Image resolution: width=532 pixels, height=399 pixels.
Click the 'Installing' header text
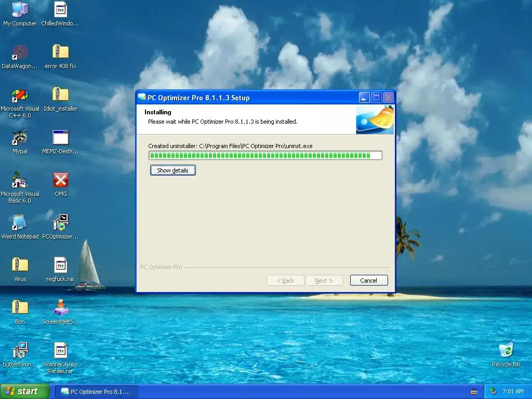158,112
